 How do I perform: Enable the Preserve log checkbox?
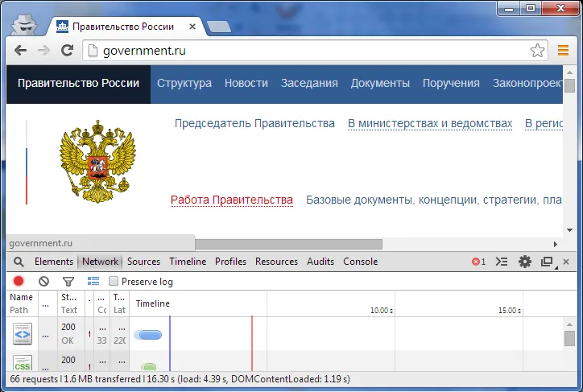click(114, 281)
